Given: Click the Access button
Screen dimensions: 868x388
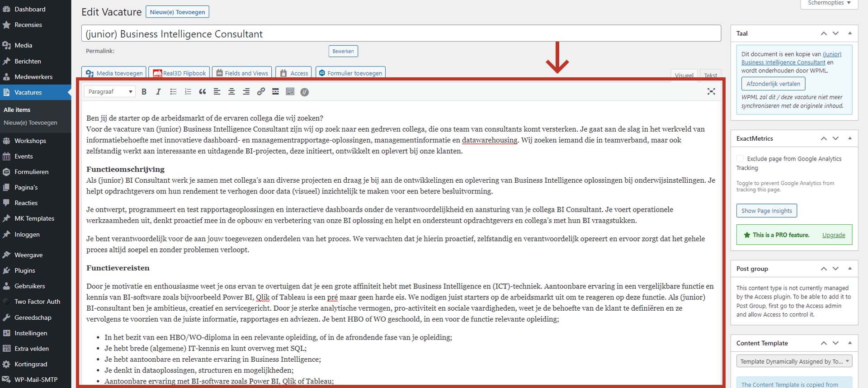Looking at the screenshot, I should click(x=294, y=73).
